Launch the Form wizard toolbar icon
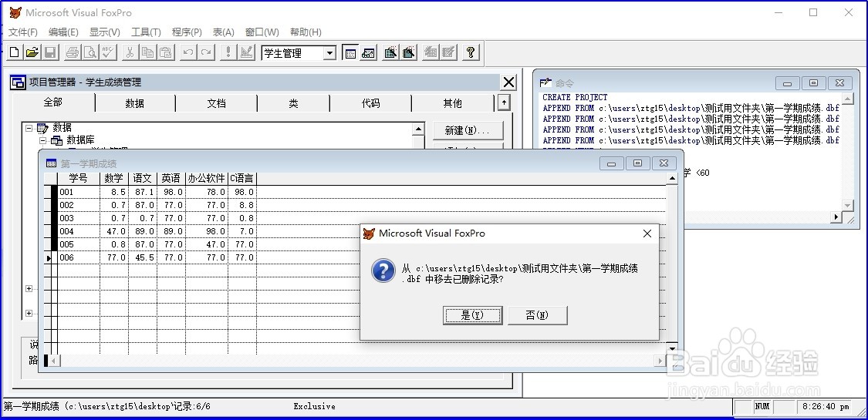The height and width of the screenshot is (420, 868). [x=390, y=53]
